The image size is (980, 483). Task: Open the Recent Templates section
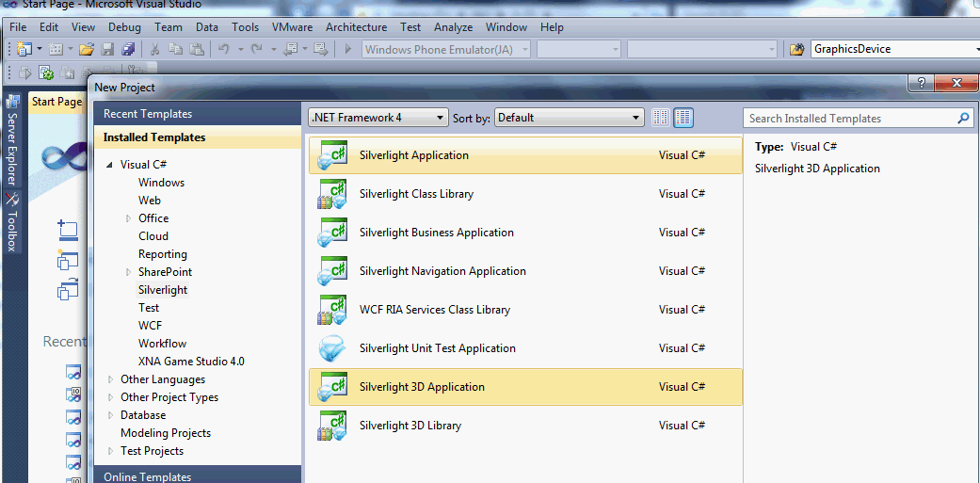click(197, 114)
